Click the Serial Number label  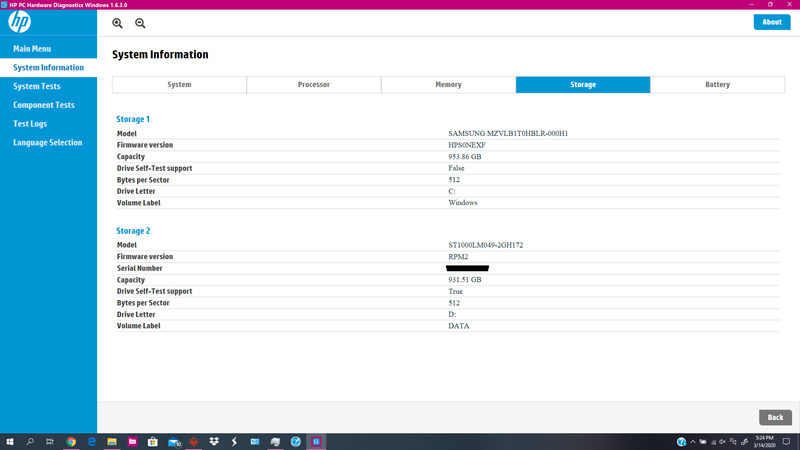point(139,268)
